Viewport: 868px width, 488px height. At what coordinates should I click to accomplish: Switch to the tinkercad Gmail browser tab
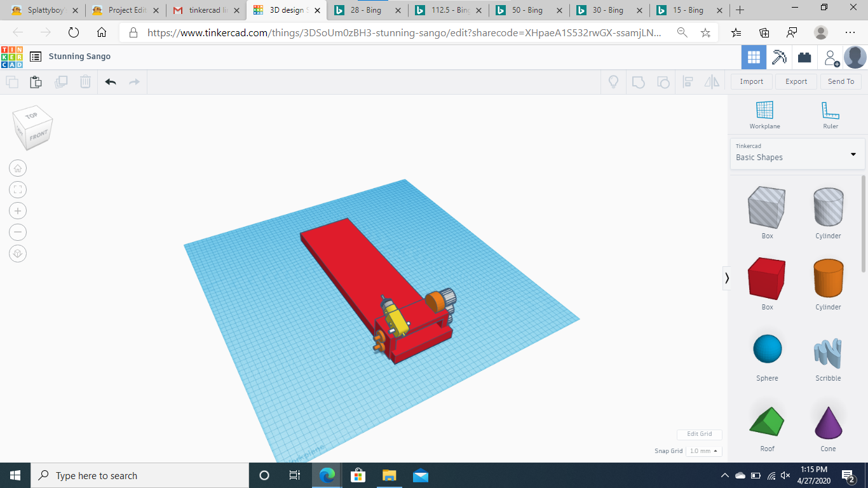(206, 10)
